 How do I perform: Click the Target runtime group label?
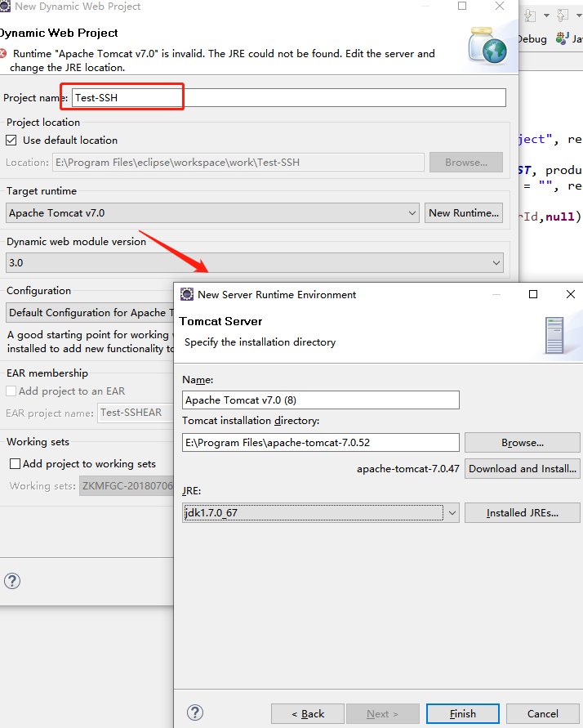(42, 191)
